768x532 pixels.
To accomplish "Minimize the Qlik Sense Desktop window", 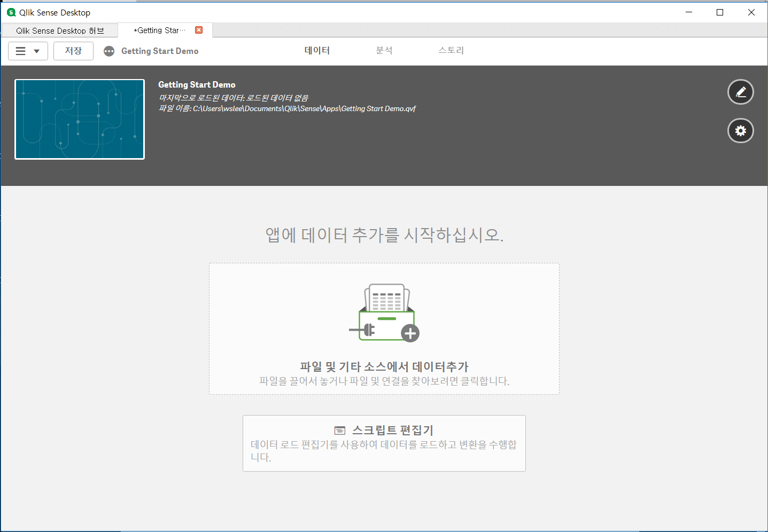I will 689,12.
